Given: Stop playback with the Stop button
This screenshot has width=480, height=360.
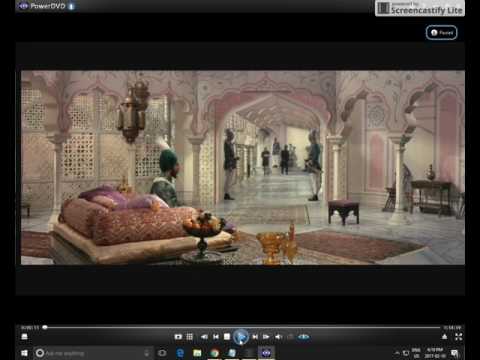Looking at the screenshot, I should 227,337.
